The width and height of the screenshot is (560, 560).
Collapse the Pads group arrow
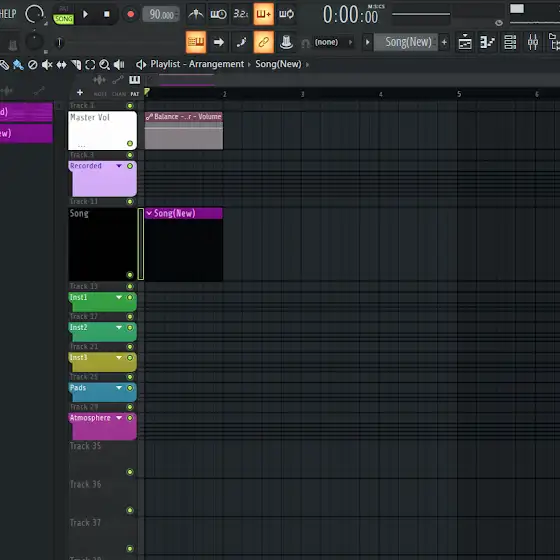[119, 388]
